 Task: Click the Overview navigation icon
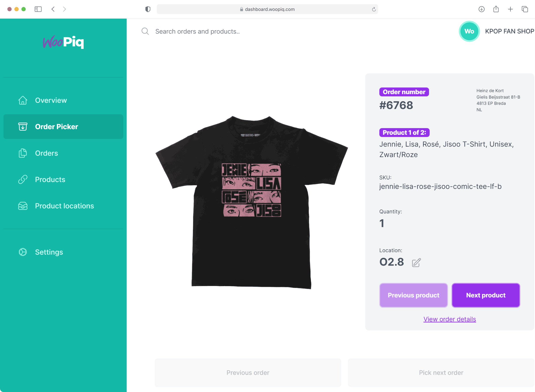coord(23,100)
